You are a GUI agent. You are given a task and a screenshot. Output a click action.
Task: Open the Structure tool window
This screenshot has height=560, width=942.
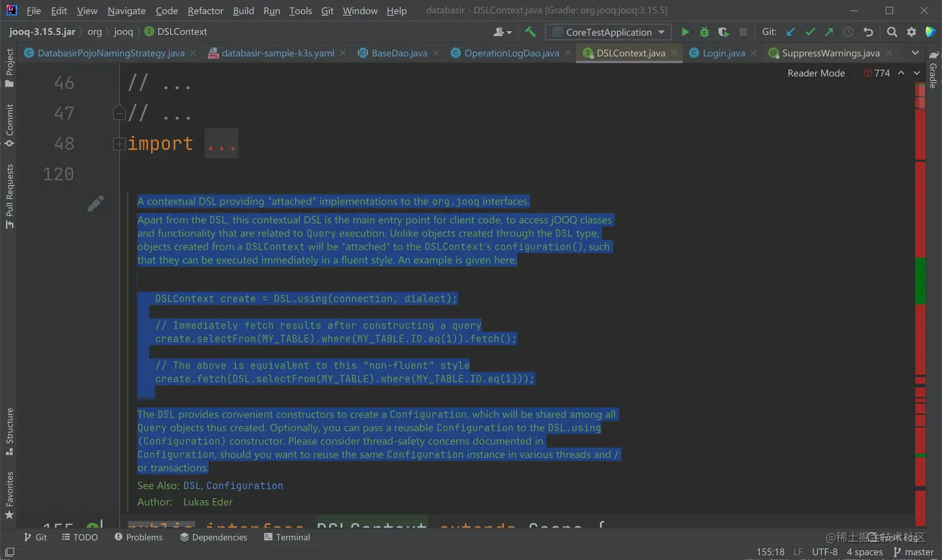9,432
